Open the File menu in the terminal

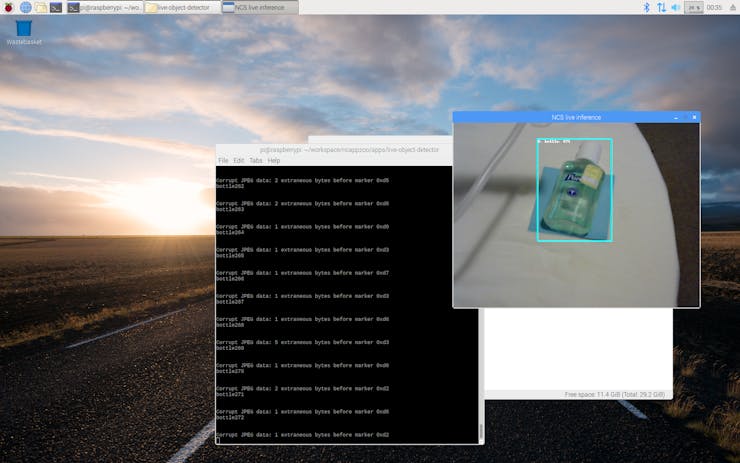tap(223, 160)
